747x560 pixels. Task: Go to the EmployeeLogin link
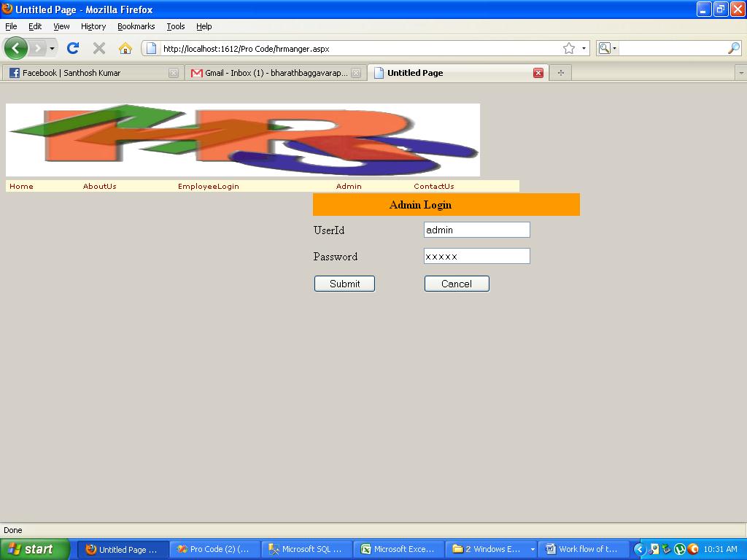coord(208,186)
